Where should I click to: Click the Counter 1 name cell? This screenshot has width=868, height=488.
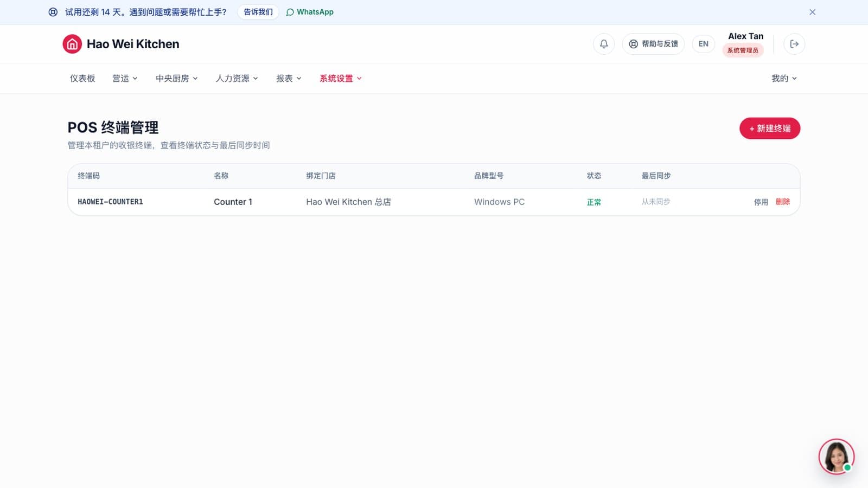point(233,202)
